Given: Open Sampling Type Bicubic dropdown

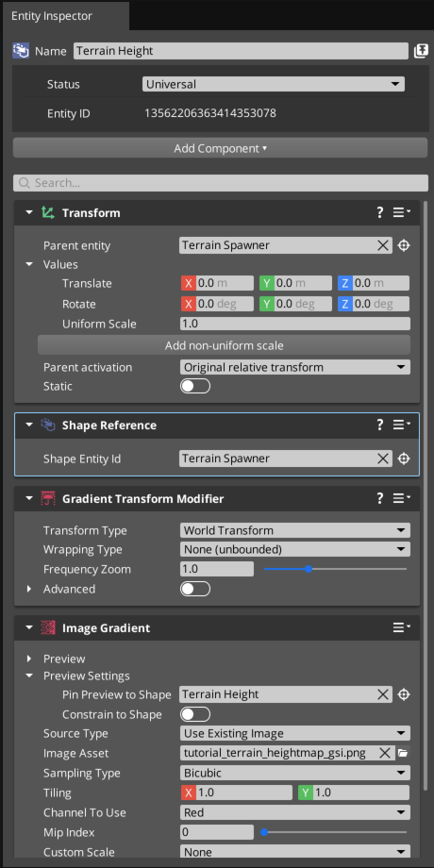Looking at the screenshot, I should pos(295,773).
